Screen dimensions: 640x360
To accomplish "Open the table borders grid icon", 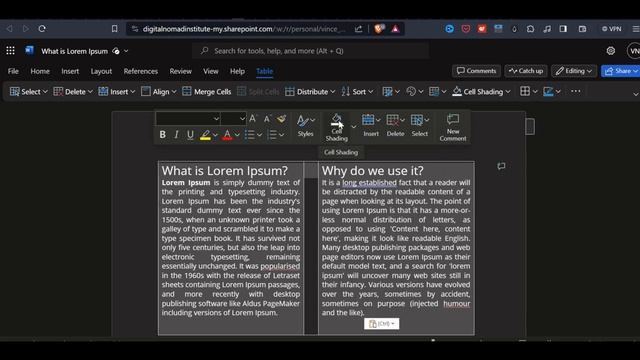I will [x=525, y=91].
